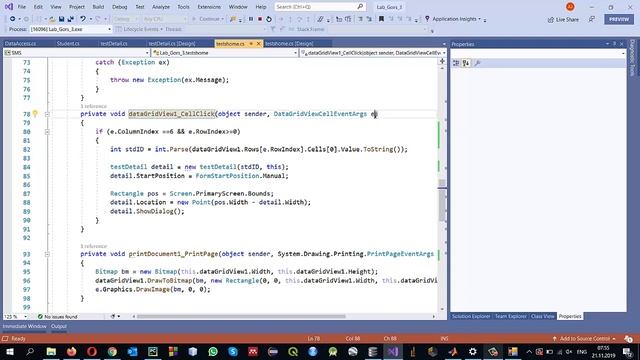Viewport: 640px width, 360px height.
Task: Open the Build menu
Action: pyautogui.click(x=98, y=7)
